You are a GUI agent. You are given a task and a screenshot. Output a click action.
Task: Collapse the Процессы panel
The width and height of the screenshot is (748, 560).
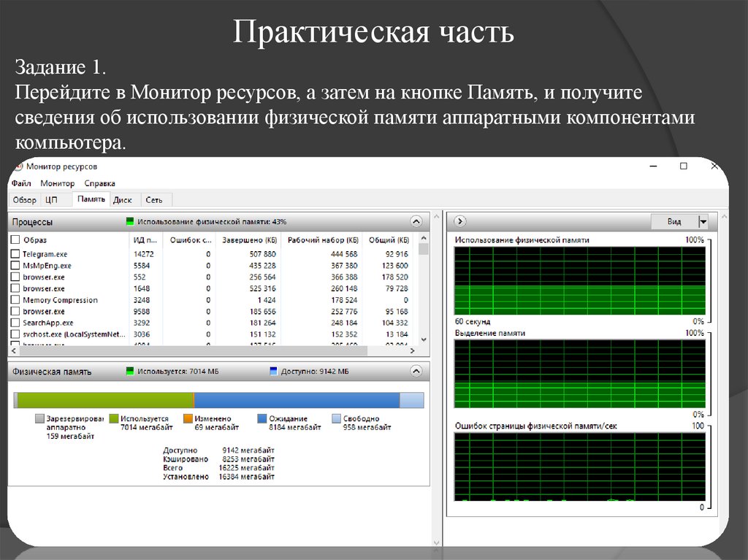pyautogui.click(x=416, y=220)
